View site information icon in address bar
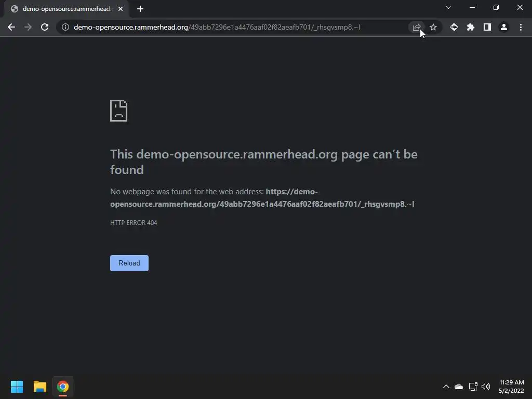This screenshot has height=399, width=532. [x=65, y=27]
